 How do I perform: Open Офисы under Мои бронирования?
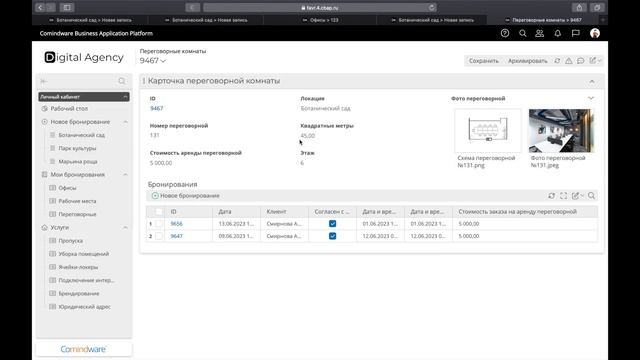(67, 188)
